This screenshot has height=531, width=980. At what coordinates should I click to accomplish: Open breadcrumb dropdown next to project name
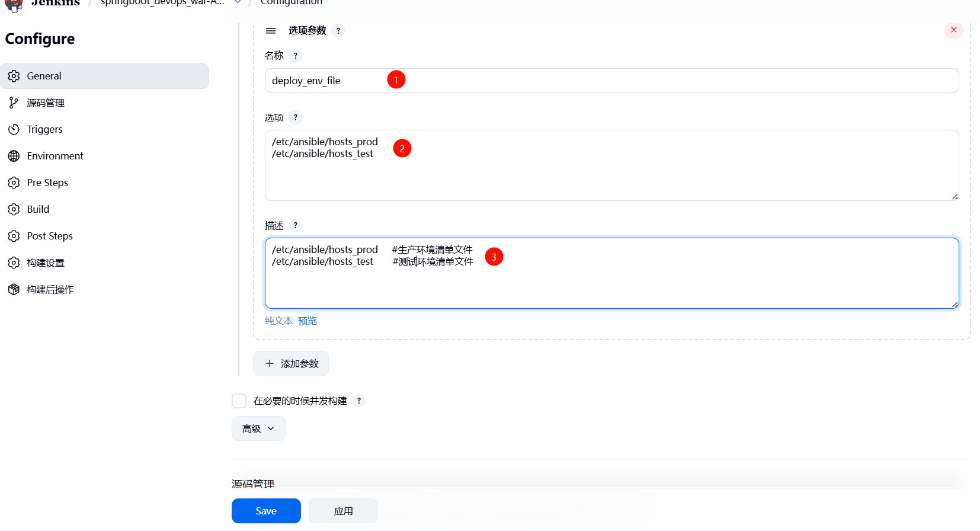tap(238, 2)
